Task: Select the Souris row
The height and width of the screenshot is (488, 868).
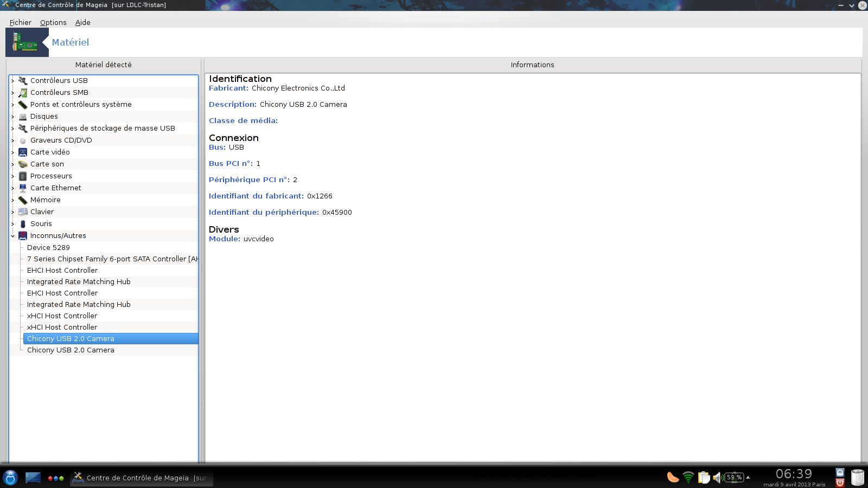Action: coord(104,224)
